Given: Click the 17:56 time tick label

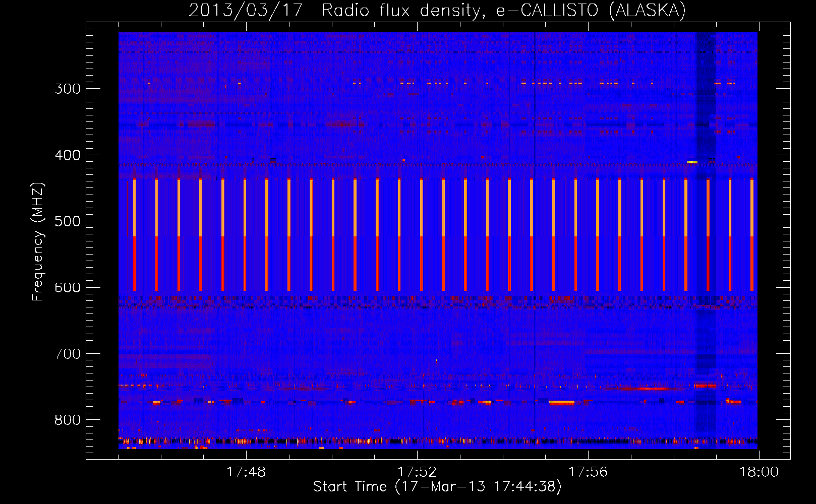Looking at the screenshot, I should (588, 472).
